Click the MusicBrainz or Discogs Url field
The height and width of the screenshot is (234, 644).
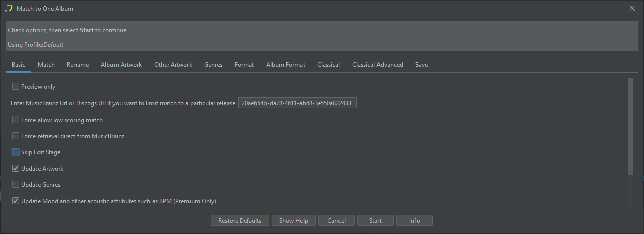click(297, 103)
